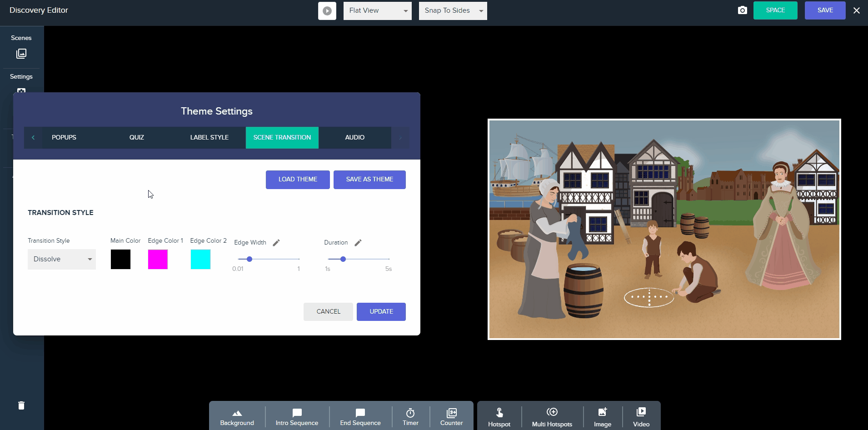The width and height of the screenshot is (868, 430).
Task: Open the End Sequence tool
Action: click(x=360, y=417)
